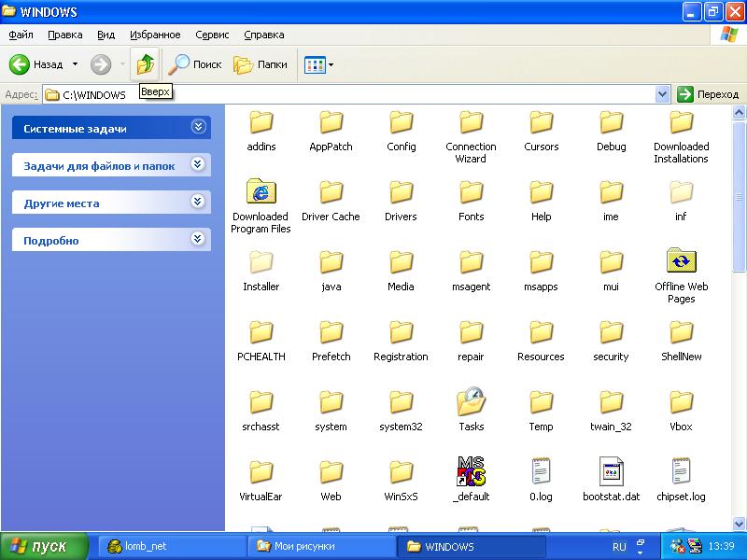Viewport: 747px width, 560px height.
Task: Select the java folder
Action: pos(331,271)
